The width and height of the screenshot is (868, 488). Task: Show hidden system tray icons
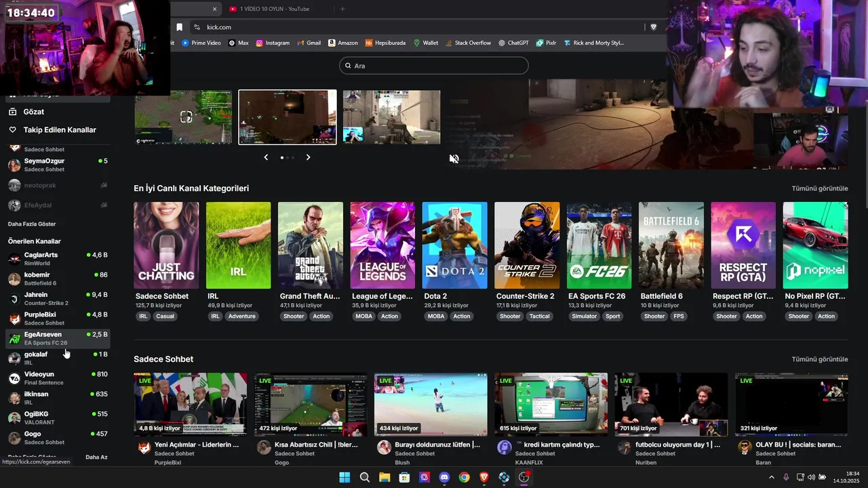click(x=771, y=477)
